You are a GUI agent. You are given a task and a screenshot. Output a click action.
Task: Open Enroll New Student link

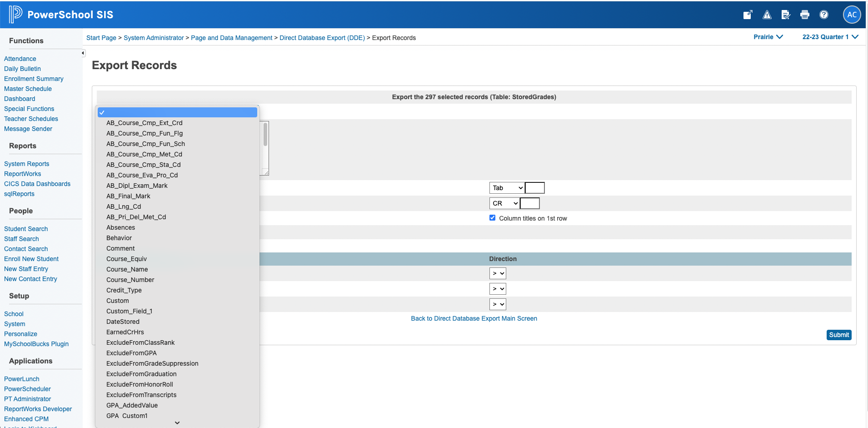31,259
